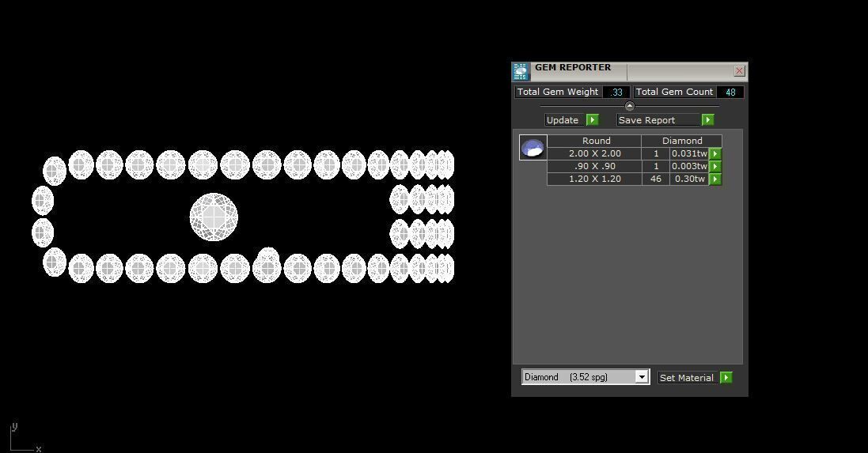Click the Update button label
868x453 pixels.
click(564, 120)
